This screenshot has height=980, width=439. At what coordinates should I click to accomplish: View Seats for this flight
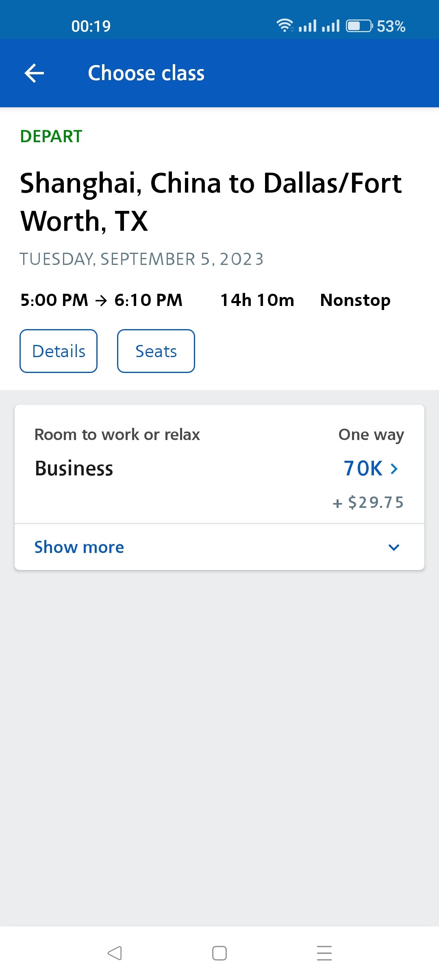click(x=156, y=351)
